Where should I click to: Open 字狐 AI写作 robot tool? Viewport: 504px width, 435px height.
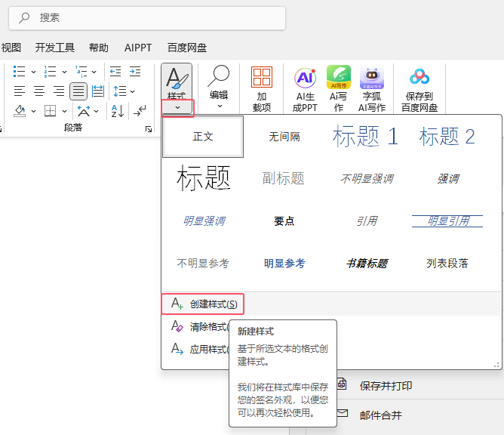372,89
